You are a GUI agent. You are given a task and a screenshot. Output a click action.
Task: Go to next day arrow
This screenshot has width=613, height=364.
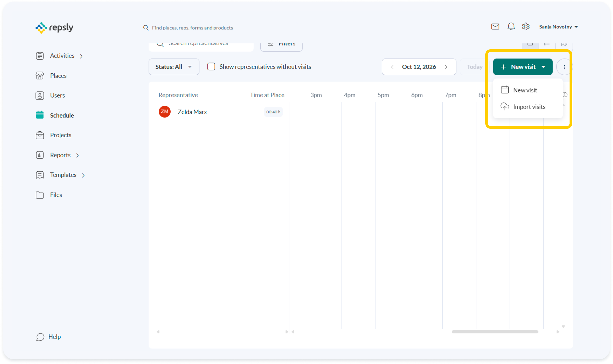click(446, 67)
